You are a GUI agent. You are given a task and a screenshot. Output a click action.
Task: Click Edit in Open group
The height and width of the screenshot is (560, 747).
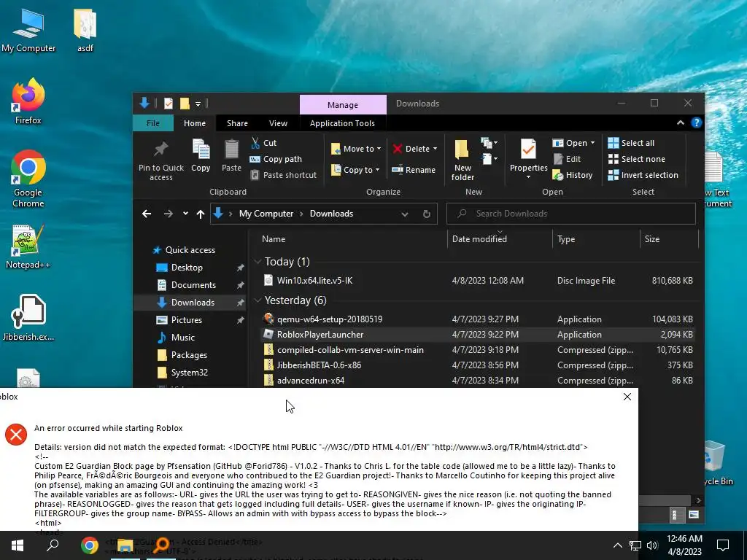(567, 159)
